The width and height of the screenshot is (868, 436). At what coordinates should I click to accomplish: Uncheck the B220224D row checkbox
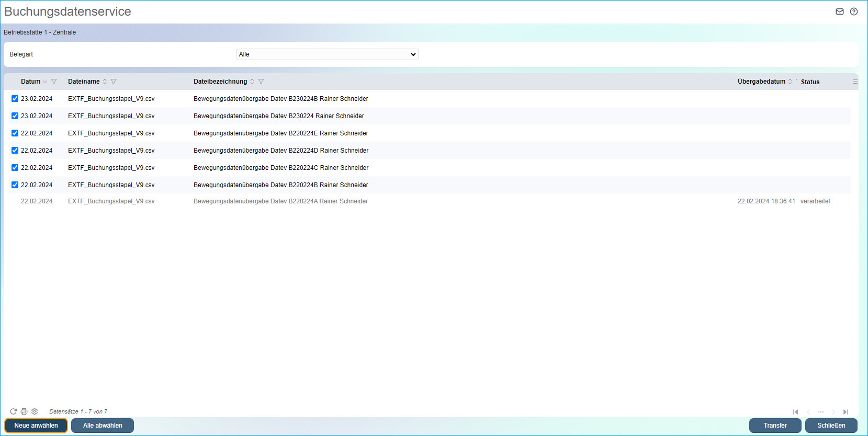point(15,150)
